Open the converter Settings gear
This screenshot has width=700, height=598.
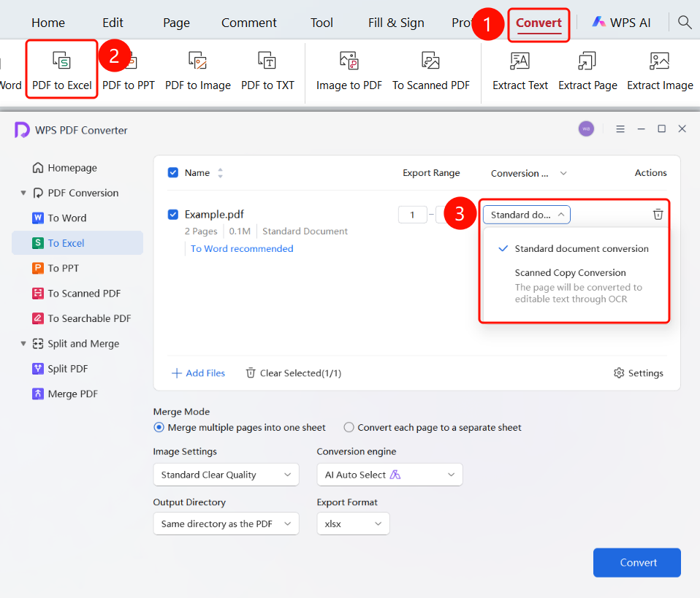click(x=639, y=373)
